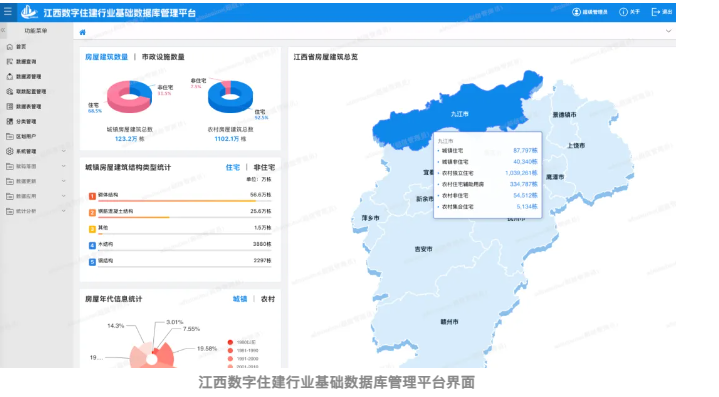Click rank badge 4 for 木结构
The image size is (719, 397).
pos(92,245)
